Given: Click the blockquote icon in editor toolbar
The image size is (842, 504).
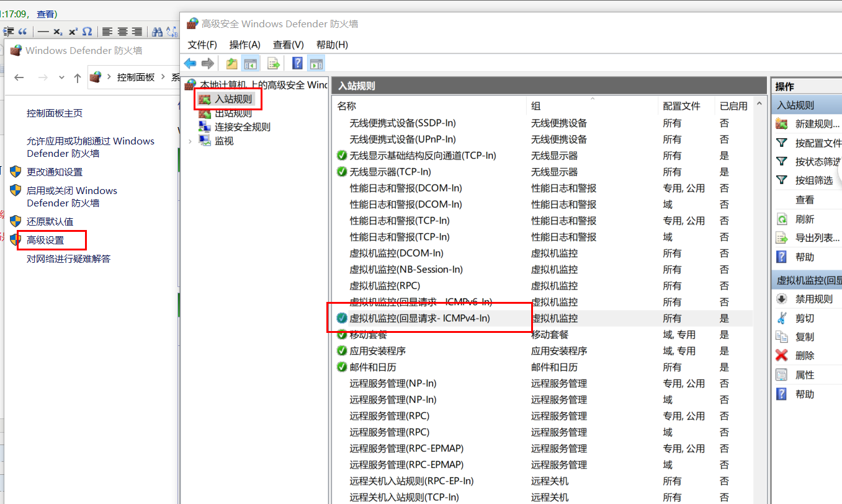Looking at the screenshot, I should click(x=23, y=31).
